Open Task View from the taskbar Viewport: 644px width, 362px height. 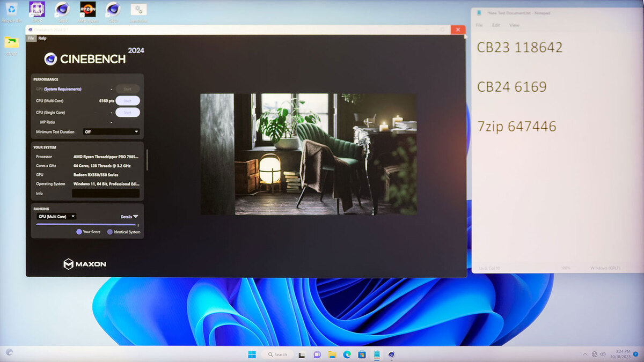302,354
